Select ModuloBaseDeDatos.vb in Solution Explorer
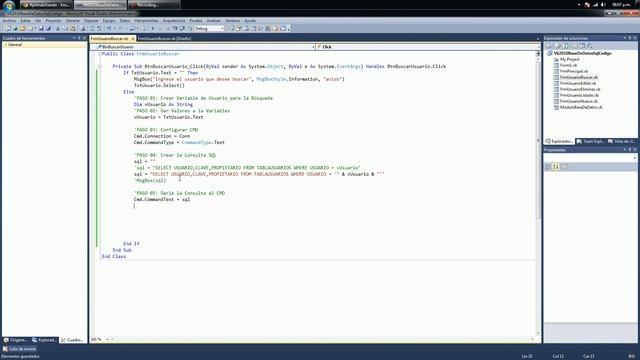The image size is (640, 360). [581, 107]
